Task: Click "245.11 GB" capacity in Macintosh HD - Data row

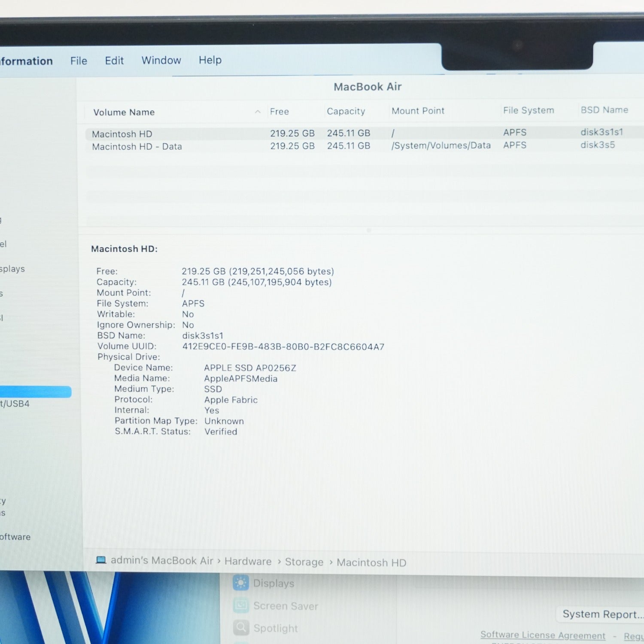Action: tap(349, 146)
